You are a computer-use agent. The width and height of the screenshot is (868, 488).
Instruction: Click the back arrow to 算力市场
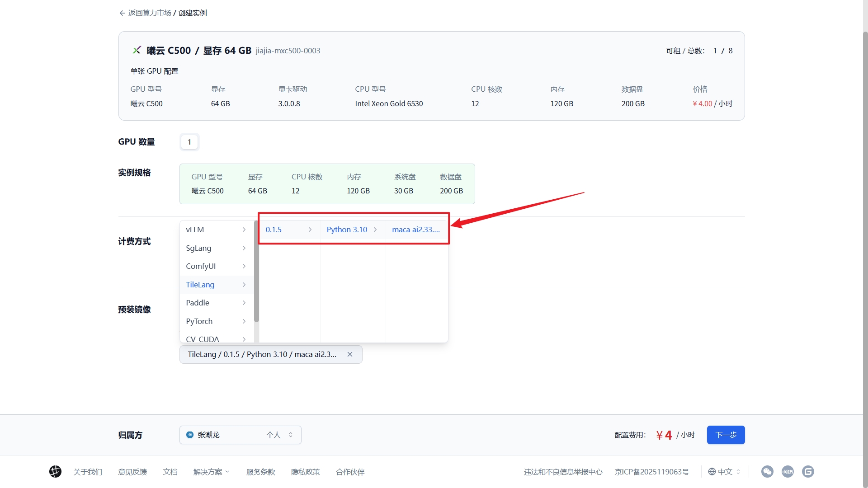point(122,13)
